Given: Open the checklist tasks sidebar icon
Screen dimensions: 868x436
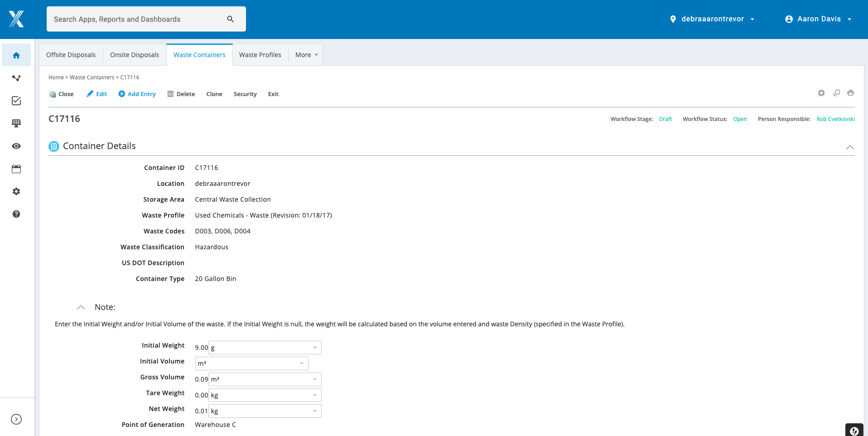Looking at the screenshot, I should click(x=16, y=101).
